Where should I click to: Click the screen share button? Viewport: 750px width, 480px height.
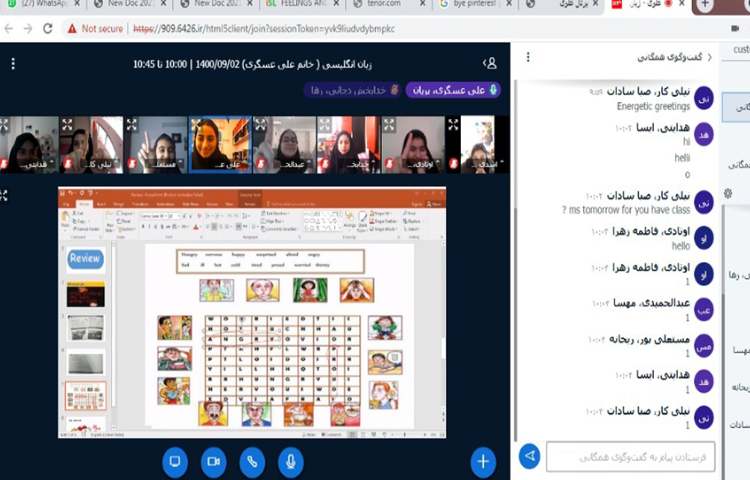click(174, 461)
